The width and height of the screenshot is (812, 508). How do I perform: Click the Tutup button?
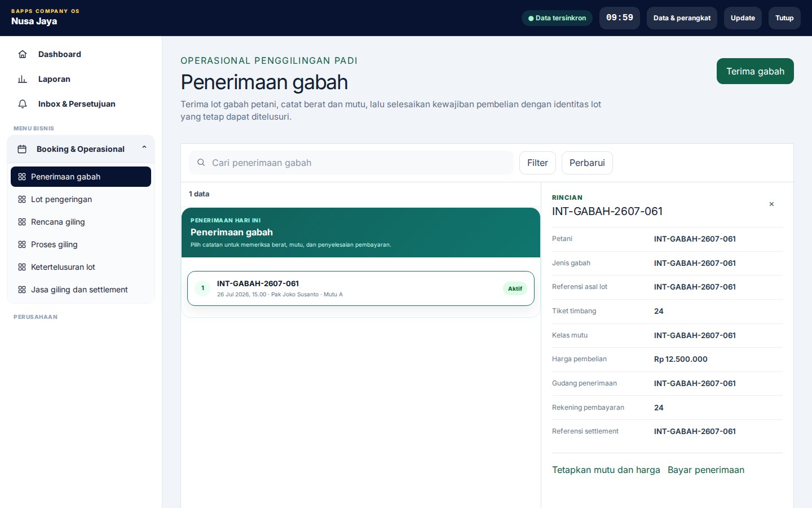click(784, 18)
